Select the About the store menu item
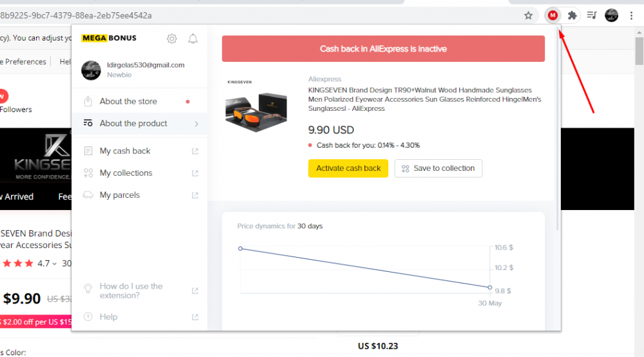 click(139, 101)
